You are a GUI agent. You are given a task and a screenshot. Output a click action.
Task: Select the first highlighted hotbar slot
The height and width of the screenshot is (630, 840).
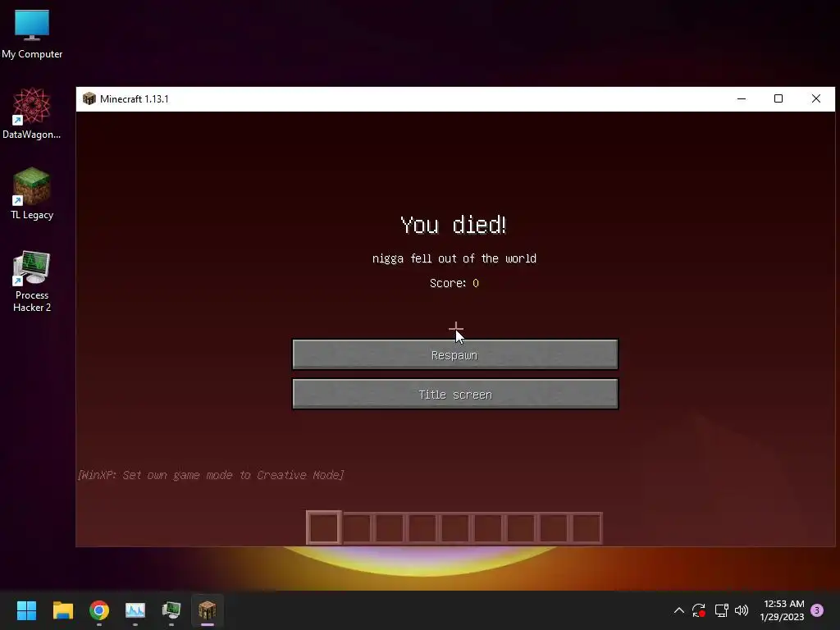(x=323, y=527)
